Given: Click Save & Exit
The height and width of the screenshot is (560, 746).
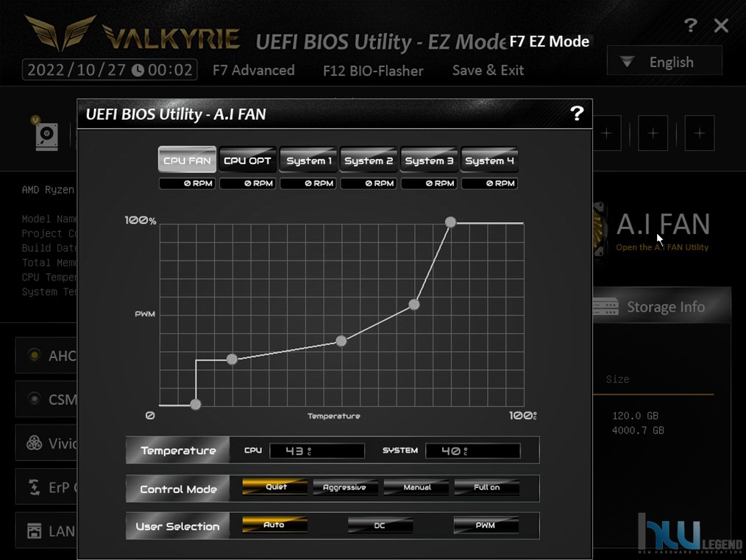Looking at the screenshot, I should [488, 71].
